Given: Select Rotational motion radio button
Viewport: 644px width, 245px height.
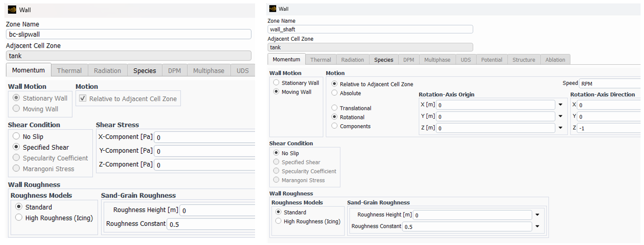Looking at the screenshot, I should coord(335,117).
